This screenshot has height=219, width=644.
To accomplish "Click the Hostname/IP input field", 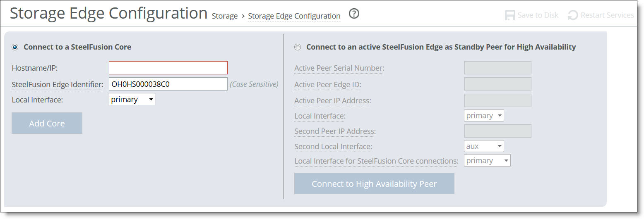I will click(168, 68).
